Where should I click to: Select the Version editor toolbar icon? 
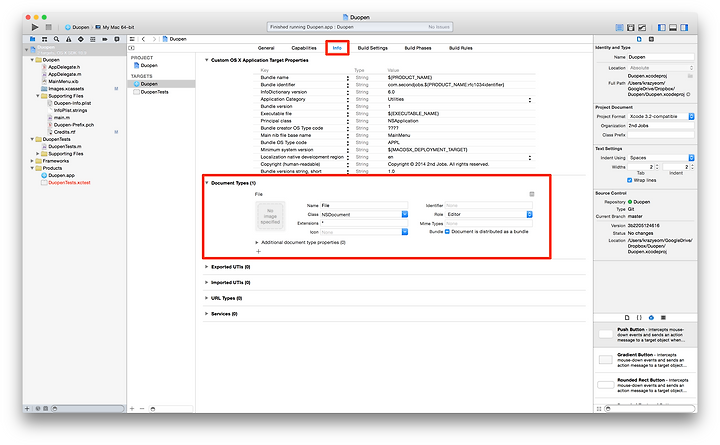point(642,28)
